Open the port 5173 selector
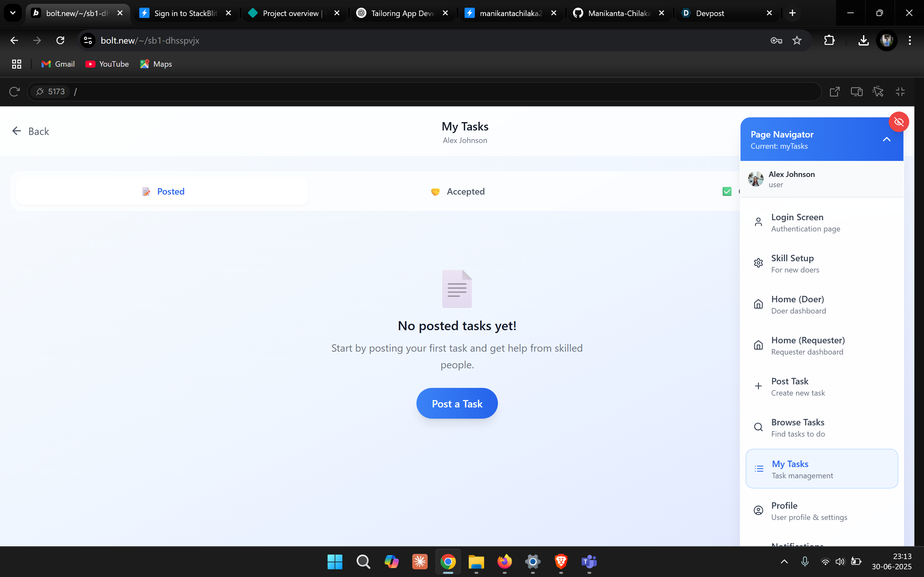Screen dimensions: 924x577 (50, 92)
